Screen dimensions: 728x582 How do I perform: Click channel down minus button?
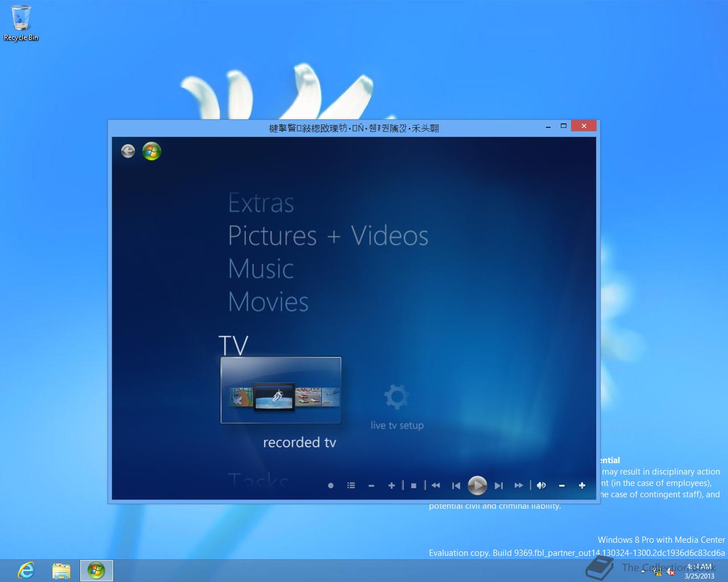[371, 485]
